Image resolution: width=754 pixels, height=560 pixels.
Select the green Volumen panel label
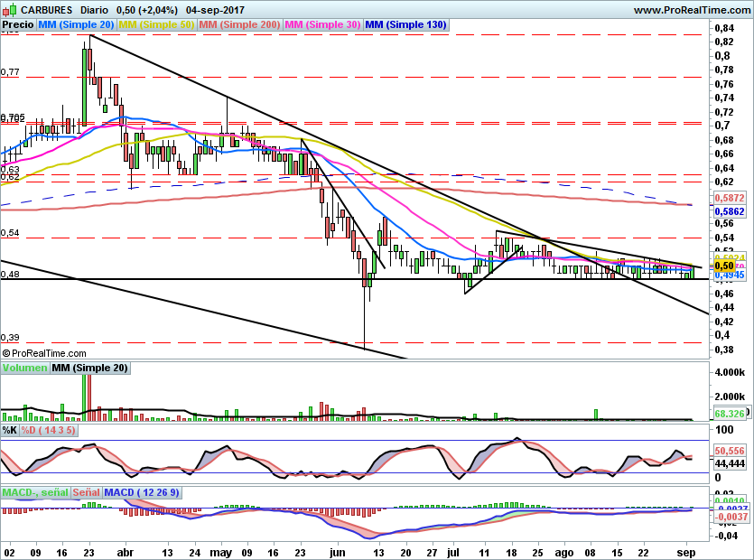(x=24, y=368)
